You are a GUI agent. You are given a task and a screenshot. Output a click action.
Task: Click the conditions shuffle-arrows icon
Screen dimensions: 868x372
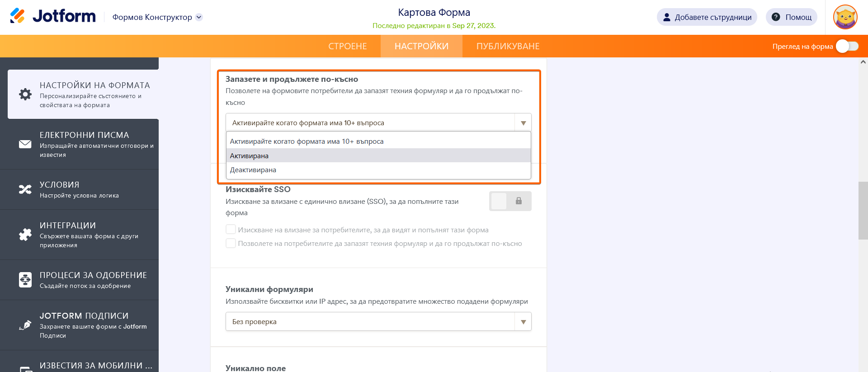point(25,189)
